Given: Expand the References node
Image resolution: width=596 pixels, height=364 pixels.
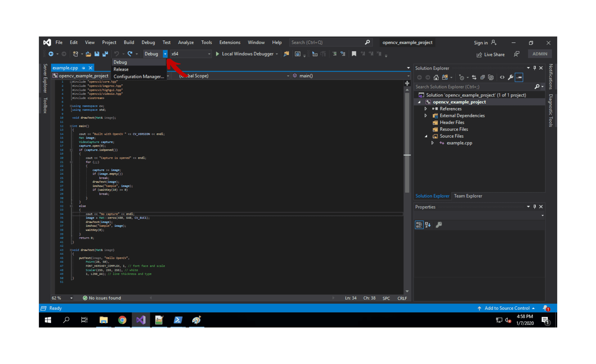Looking at the screenshot, I should 426,109.
